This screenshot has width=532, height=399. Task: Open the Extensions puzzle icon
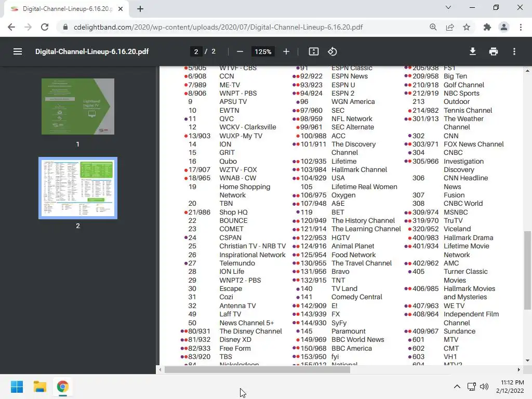[x=487, y=27]
